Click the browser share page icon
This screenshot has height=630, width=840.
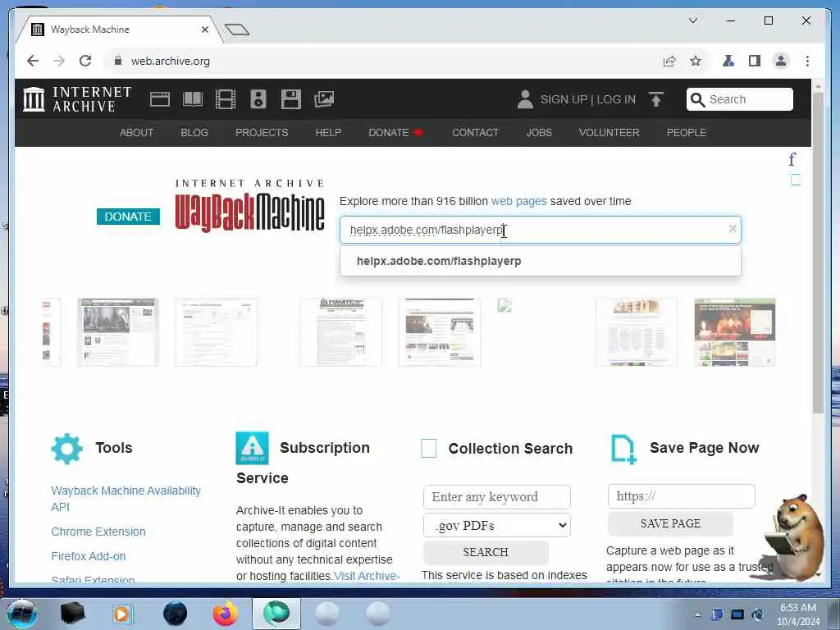click(669, 61)
